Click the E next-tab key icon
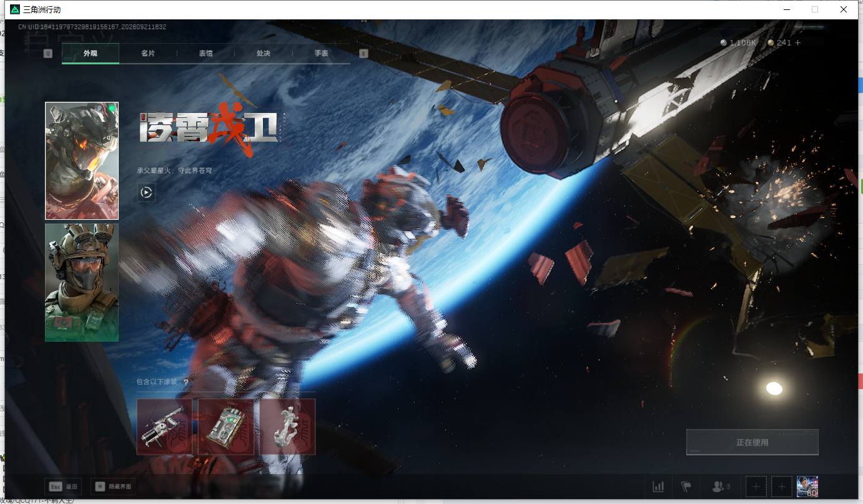Viewport: 863px width, 504px height. tap(364, 54)
